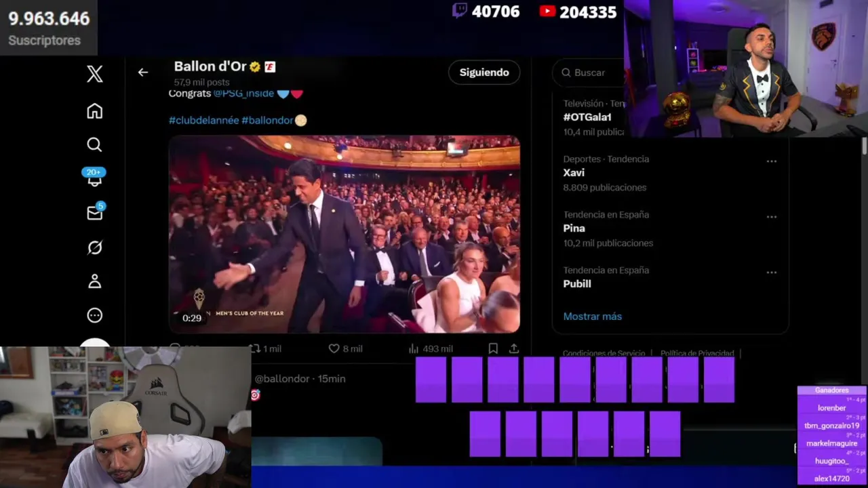
Task: Open the Pina trending topic
Action: [x=574, y=228]
